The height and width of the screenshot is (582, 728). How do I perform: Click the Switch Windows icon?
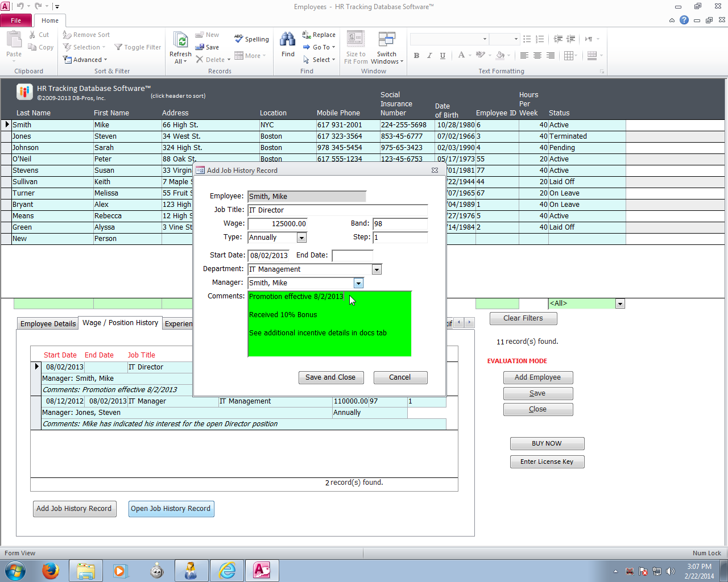point(387,39)
